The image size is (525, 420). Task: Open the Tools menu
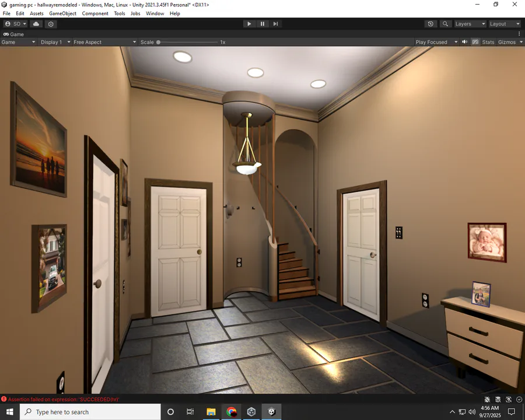(120, 13)
